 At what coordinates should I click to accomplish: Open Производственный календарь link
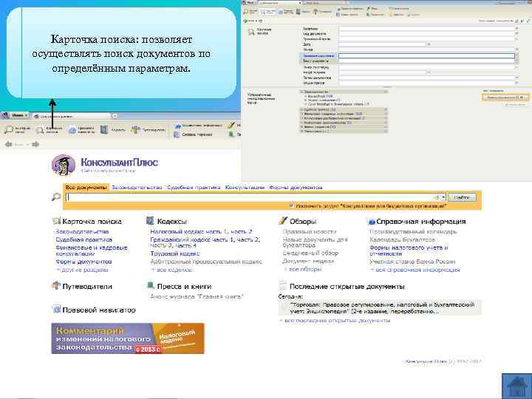[413, 231]
